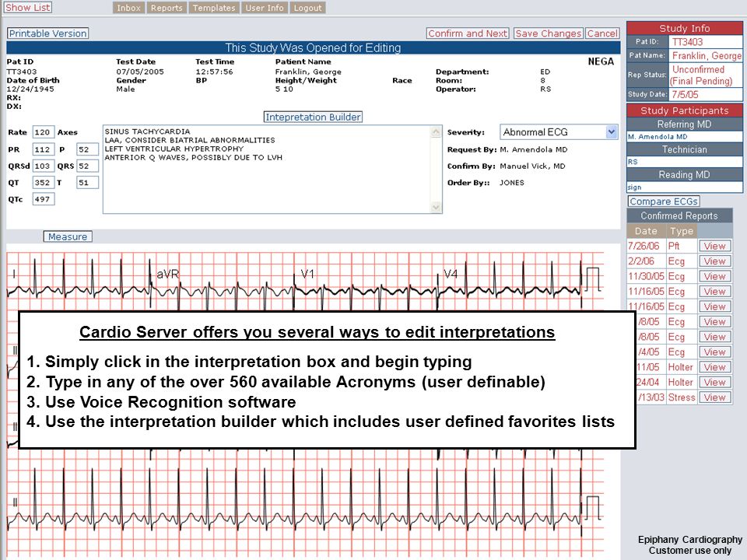Switch to the Reports tab

tap(167, 8)
